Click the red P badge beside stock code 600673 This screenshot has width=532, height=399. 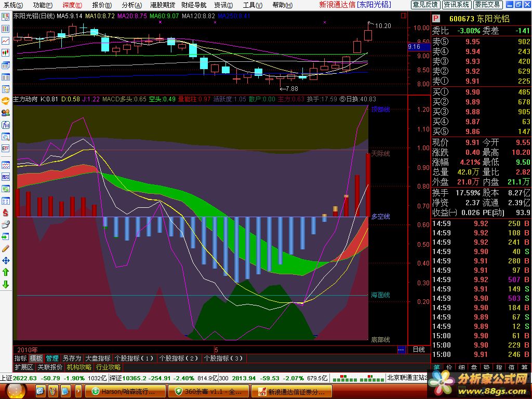436,19
